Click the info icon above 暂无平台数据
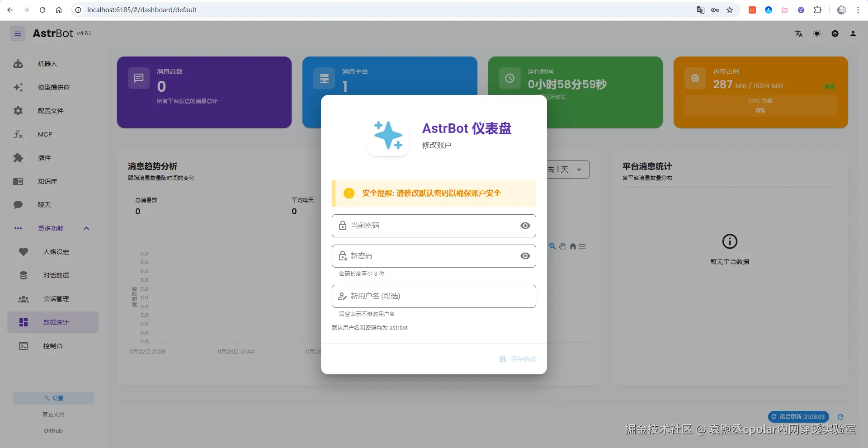The image size is (868, 448). pos(730,241)
